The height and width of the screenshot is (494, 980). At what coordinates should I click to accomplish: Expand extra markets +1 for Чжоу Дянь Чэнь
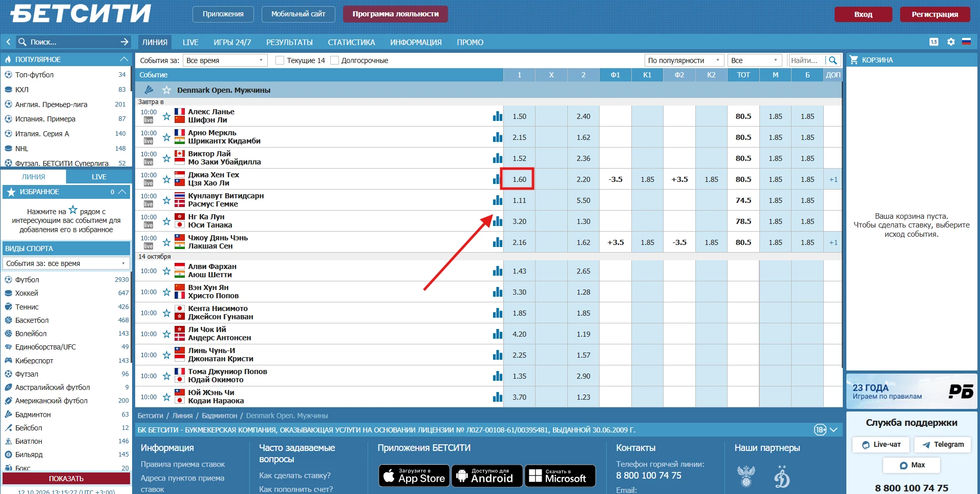[833, 242]
